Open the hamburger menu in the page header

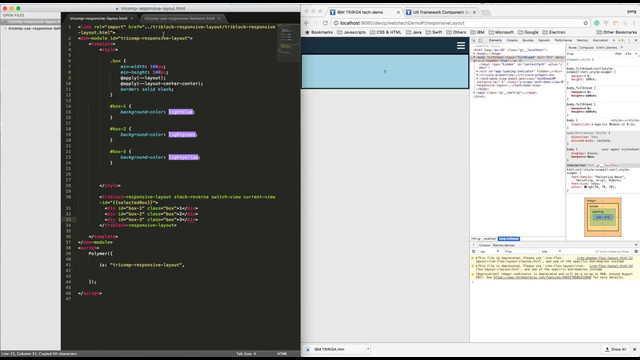tap(461, 46)
